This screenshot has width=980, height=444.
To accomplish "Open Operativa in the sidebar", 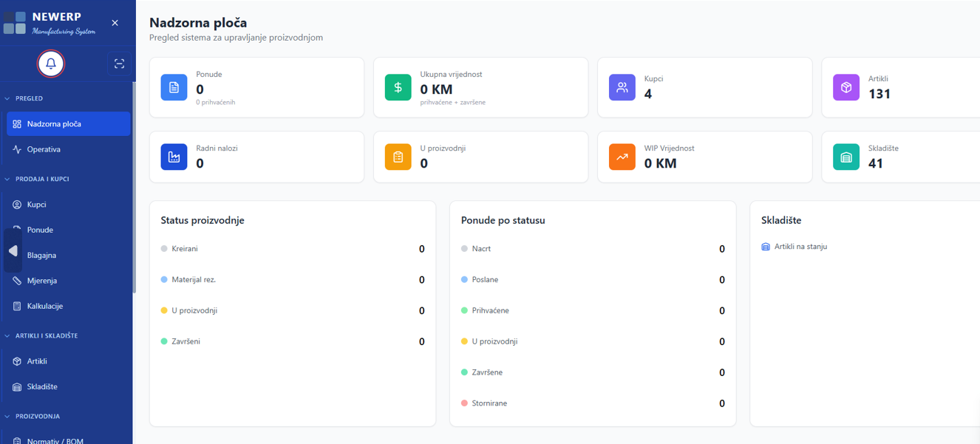I will [44, 149].
